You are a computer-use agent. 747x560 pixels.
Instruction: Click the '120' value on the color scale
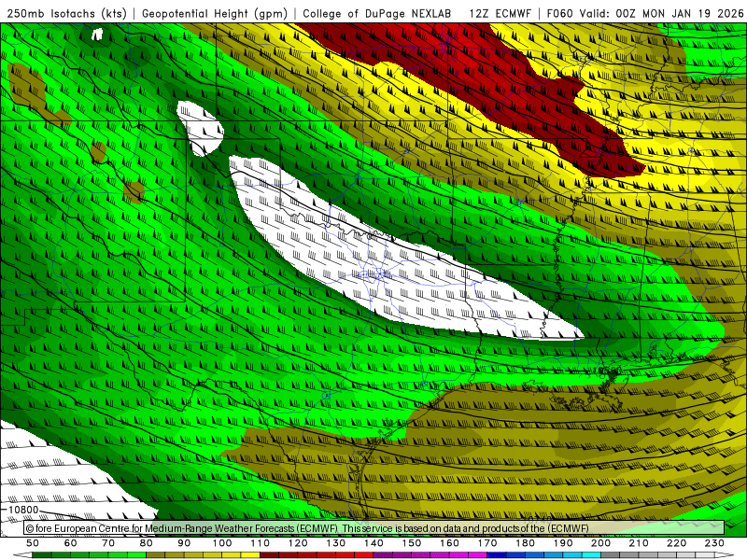click(x=298, y=543)
